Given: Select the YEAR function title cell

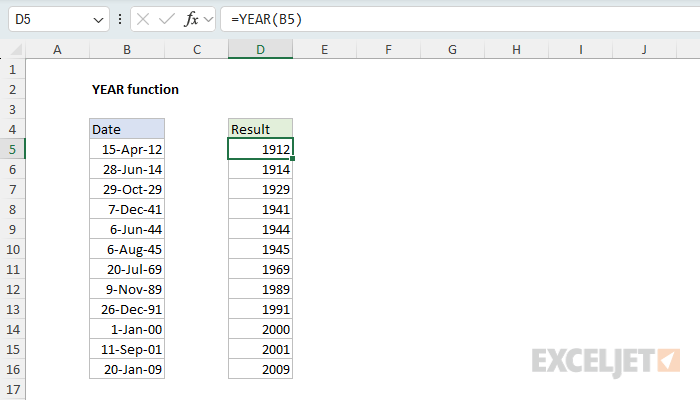Looking at the screenshot, I should tap(135, 89).
